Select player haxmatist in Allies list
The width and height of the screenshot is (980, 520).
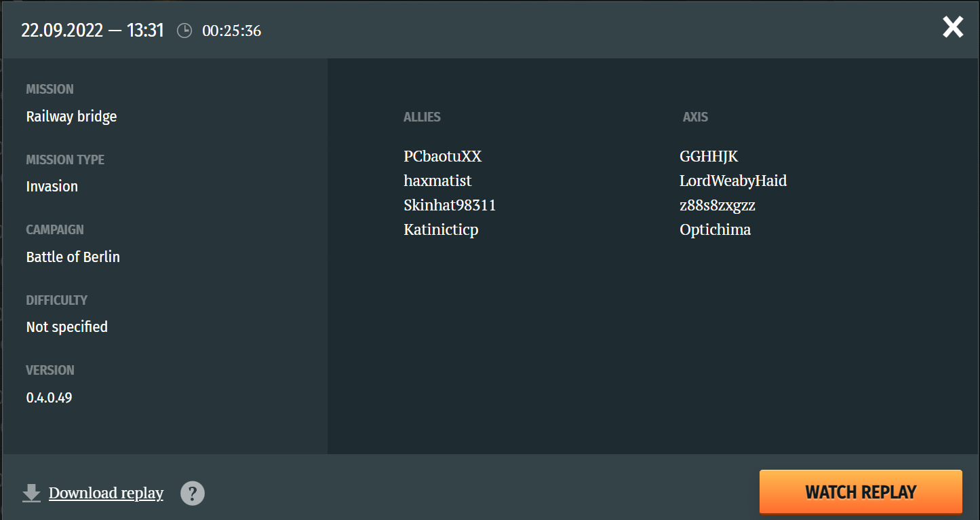[x=437, y=181]
